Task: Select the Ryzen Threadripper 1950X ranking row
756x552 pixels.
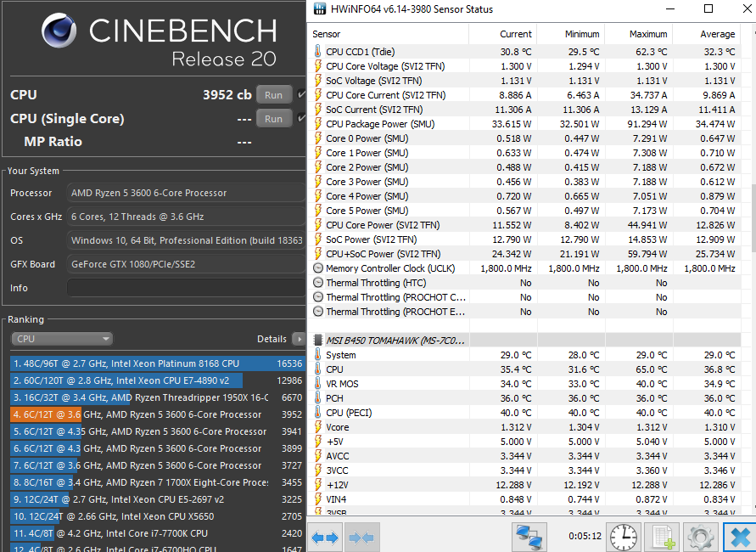Action: [158, 397]
